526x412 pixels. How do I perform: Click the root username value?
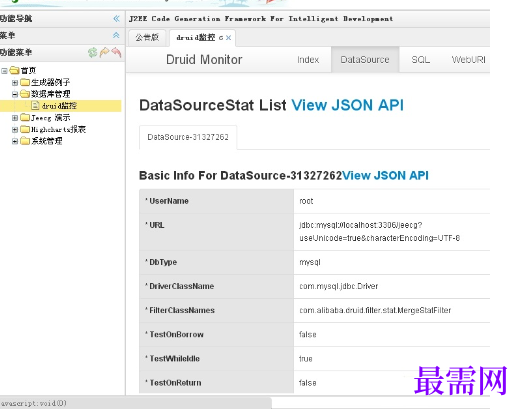click(x=306, y=201)
